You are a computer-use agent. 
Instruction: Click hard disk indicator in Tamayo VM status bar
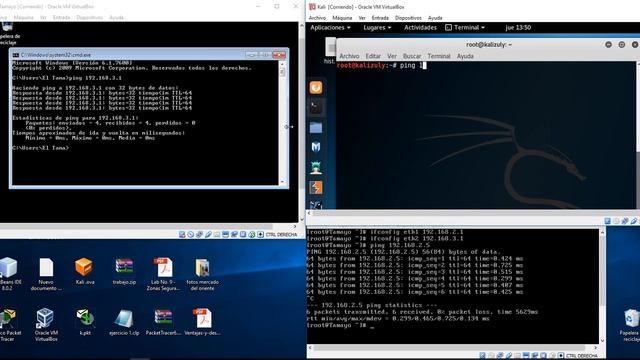coord(182,235)
